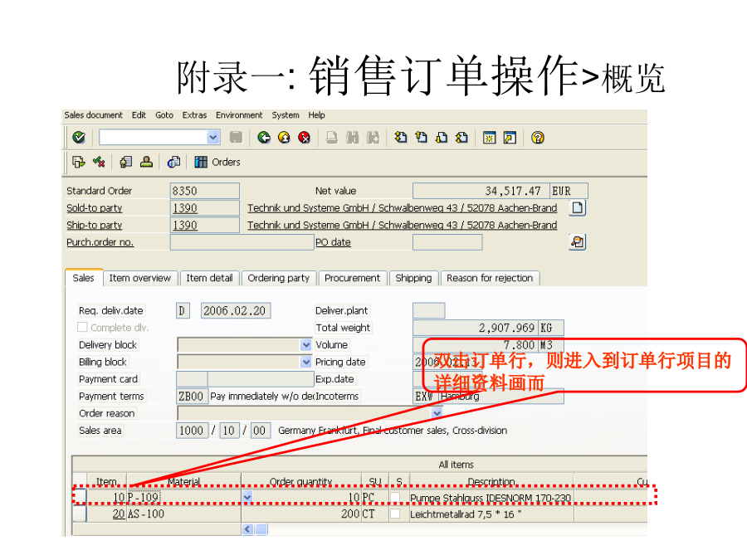Switch to the Item detail tab

[209, 278]
